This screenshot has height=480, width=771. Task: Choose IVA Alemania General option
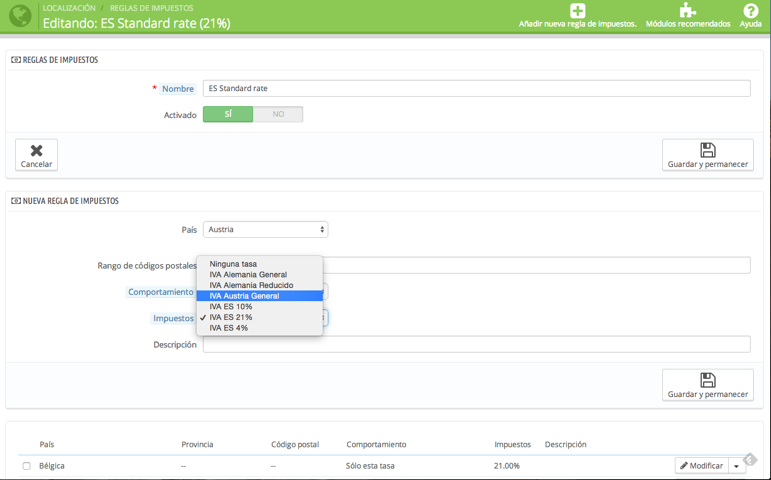(260, 274)
